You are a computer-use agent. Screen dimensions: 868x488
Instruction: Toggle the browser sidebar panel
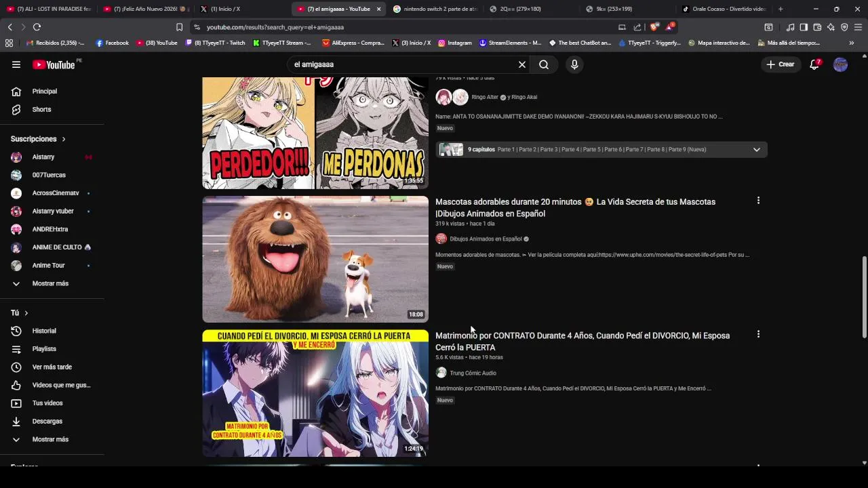tap(804, 27)
